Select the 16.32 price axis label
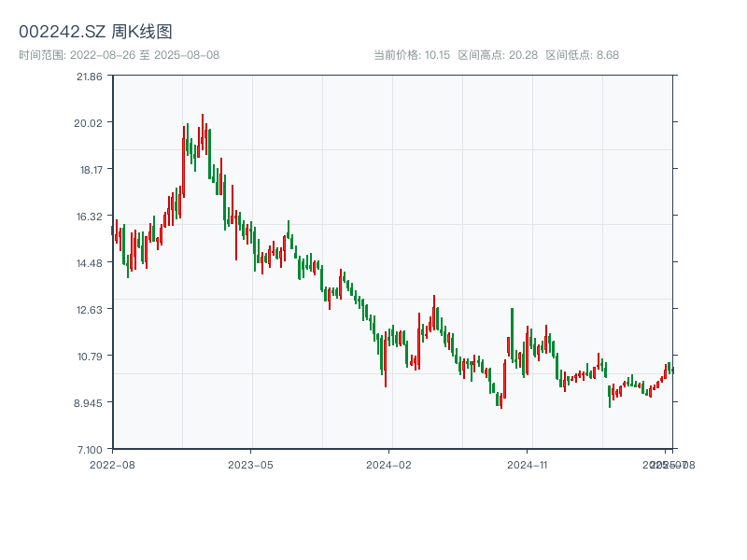 (x=90, y=216)
